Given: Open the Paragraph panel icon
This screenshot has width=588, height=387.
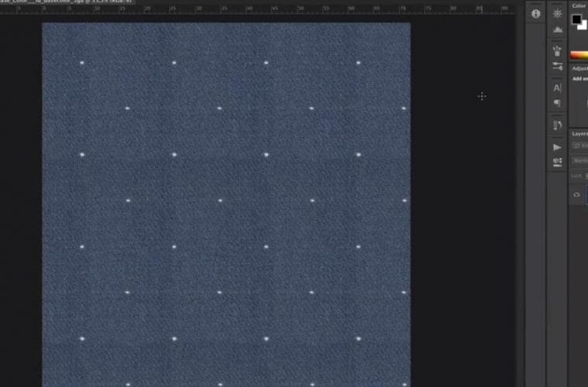Looking at the screenshot, I should pos(557,103).
